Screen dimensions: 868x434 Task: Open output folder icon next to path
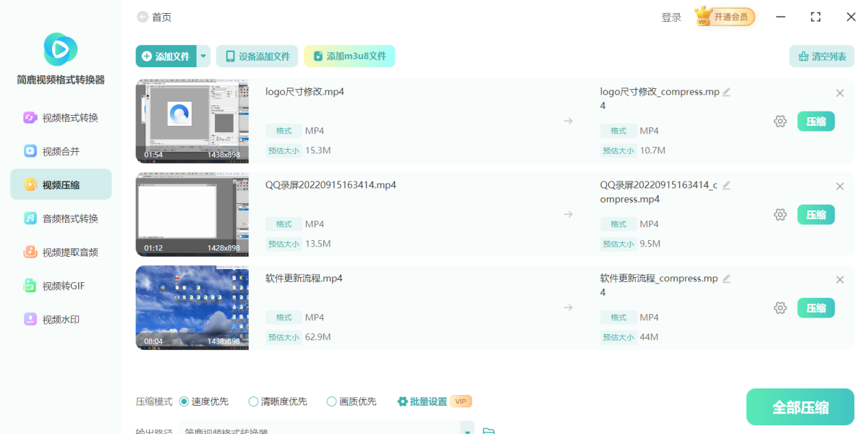point(489,431)
